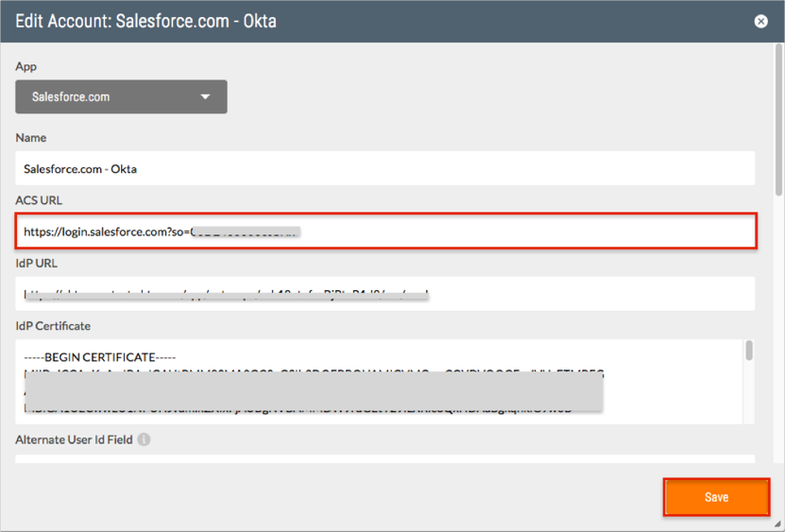The image size is (785, 532).
Task: Grab the resize handle at dialog bottom-right corner
Action: 777,524
